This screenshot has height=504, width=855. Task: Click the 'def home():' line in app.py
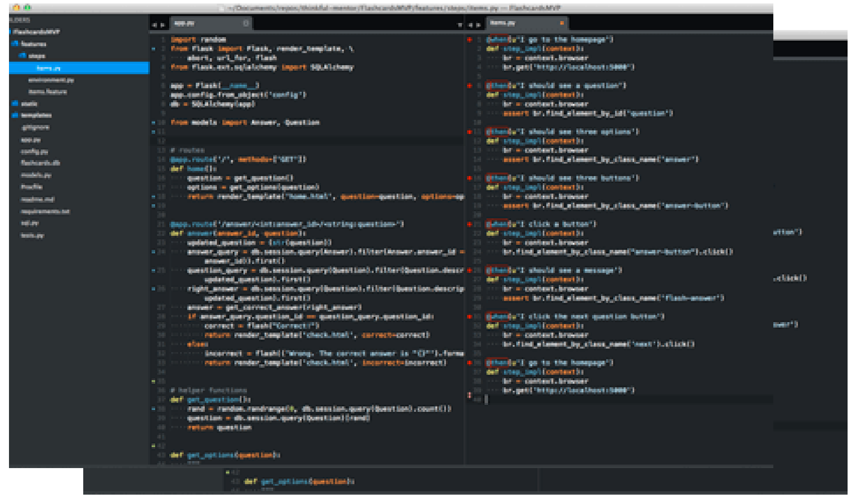coord(194,169)
